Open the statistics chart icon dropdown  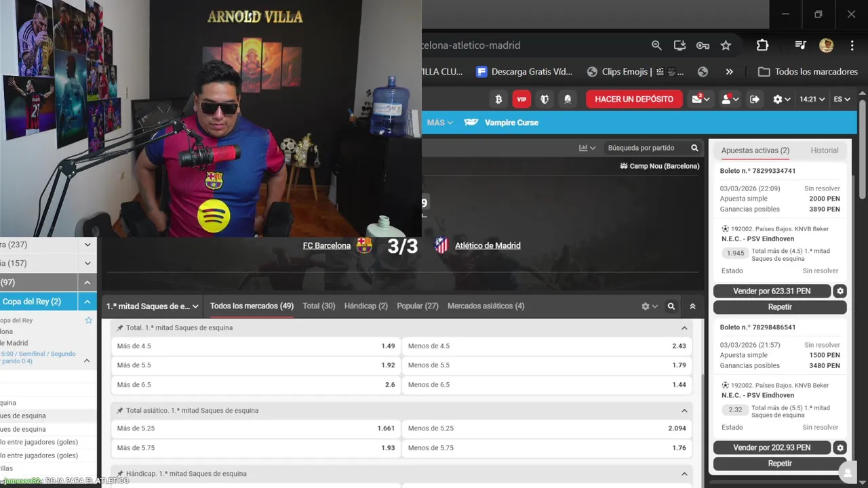pos(587,148)
